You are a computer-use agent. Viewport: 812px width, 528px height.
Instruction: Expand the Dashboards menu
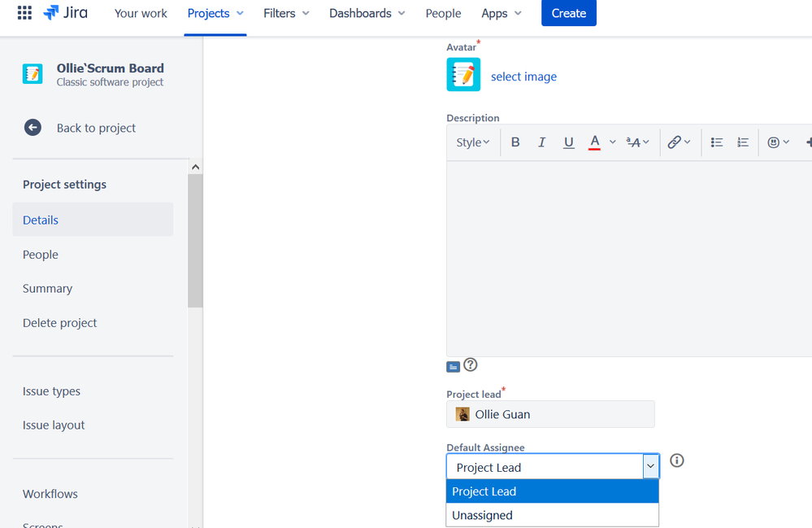(x=367, y=14)
